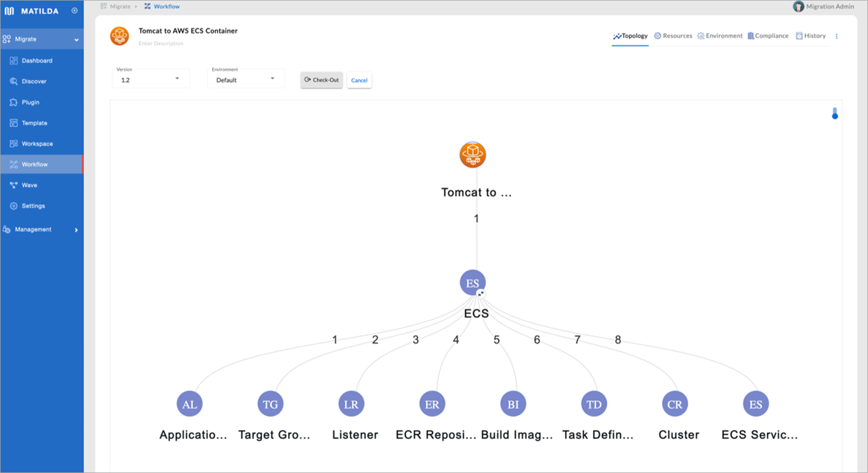The width and height of the screenshot is (868, 473).
Task: Expand the Management menu arrow
Action: pyautogui.click(x=76, y=230)
